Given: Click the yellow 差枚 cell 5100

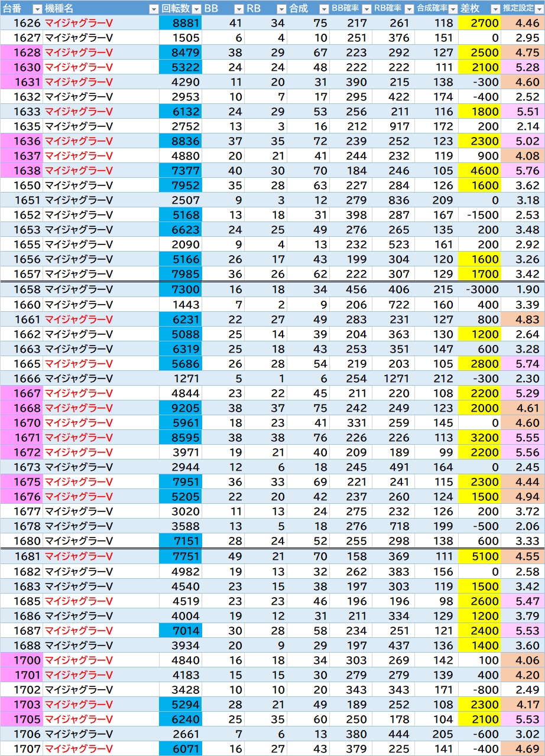Looking at the screenshot, I should coord(479,557).
